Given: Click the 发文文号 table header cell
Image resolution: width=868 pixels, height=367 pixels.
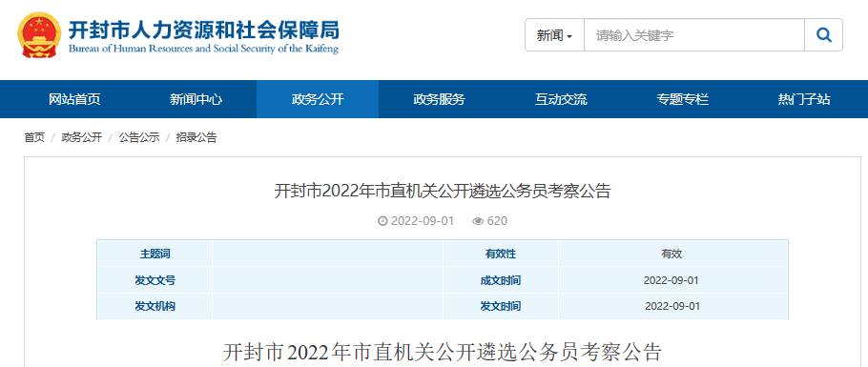Looking at the screenshot, I should [x=155, y=280].
